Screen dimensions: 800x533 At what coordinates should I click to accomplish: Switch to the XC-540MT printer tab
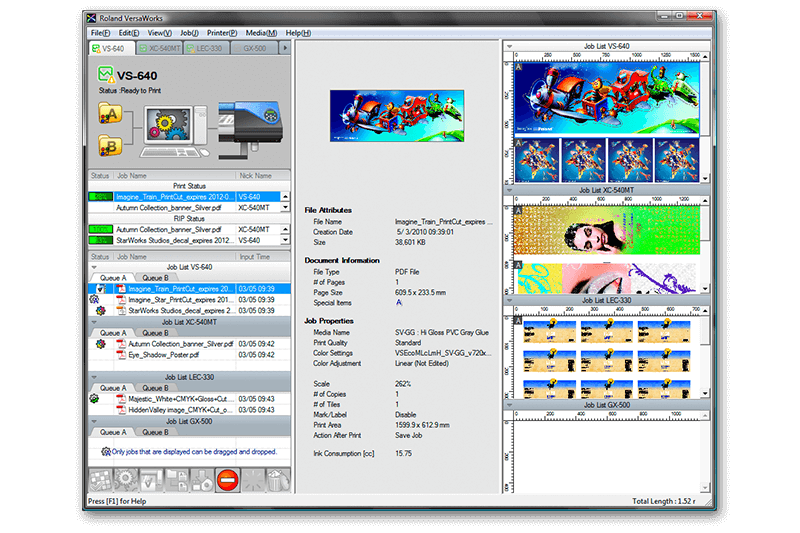click(x=159, y=48)
